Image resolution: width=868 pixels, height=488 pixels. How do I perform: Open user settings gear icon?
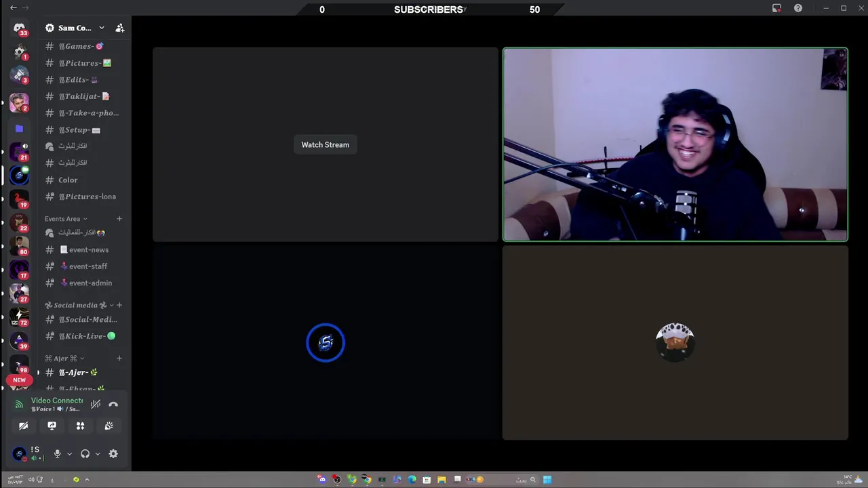(113, 454)
